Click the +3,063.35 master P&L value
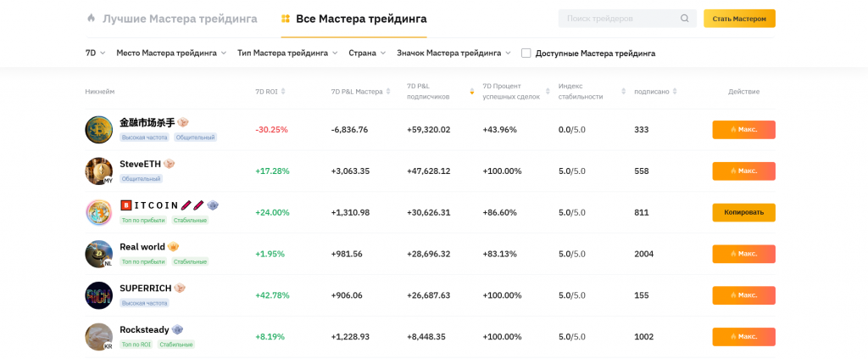Viewport: 868px width, 359px height. point(350,171)
